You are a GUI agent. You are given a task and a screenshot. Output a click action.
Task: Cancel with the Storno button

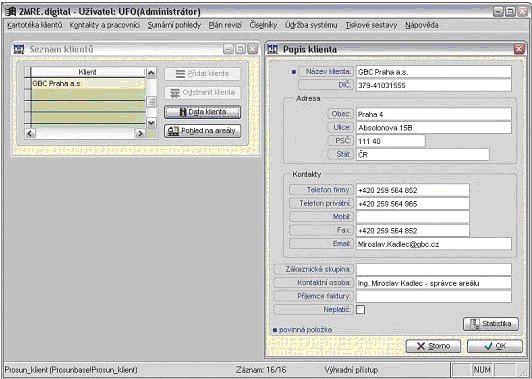point(433,346)
